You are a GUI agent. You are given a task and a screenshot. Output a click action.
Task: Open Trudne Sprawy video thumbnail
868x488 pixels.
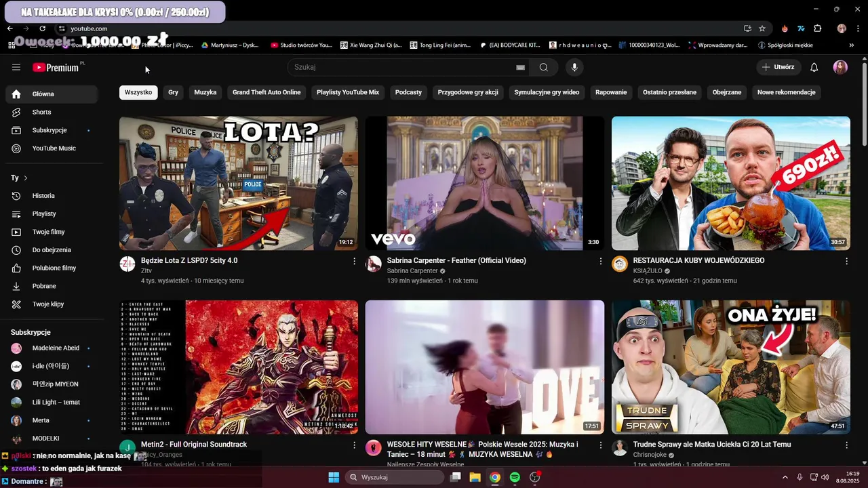[x=731, y=367]
